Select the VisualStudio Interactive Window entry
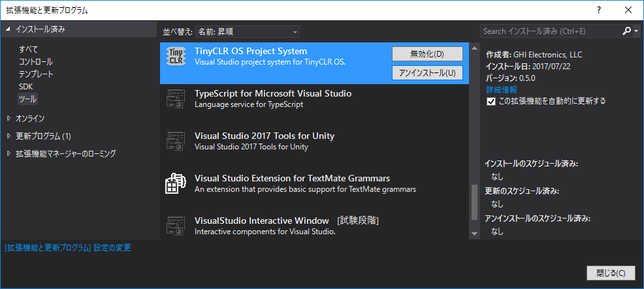 point(314,225)
